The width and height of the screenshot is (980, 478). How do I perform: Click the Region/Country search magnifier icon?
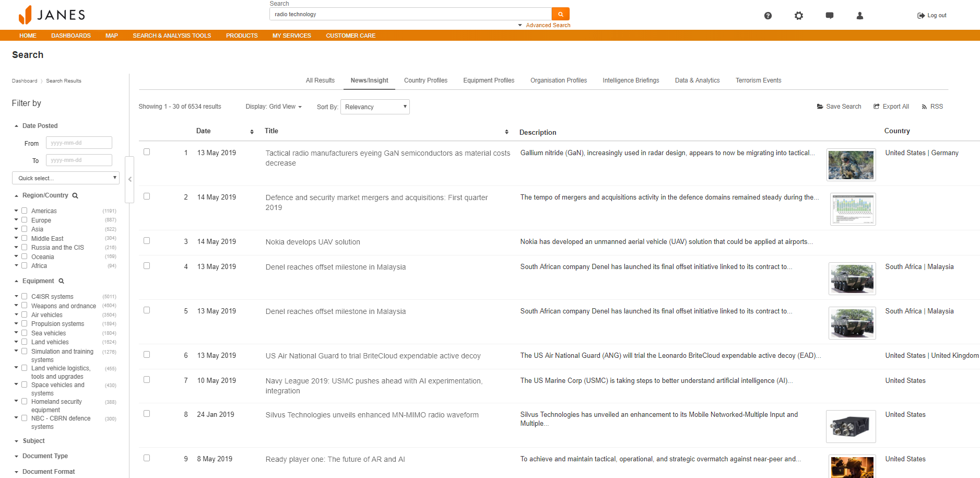pos(75,195)
